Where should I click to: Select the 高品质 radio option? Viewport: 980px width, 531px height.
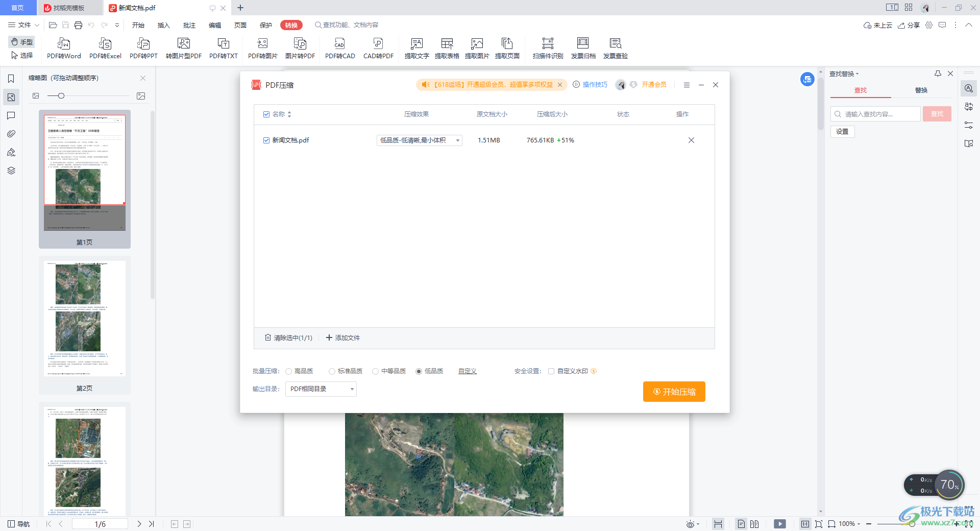289,371
